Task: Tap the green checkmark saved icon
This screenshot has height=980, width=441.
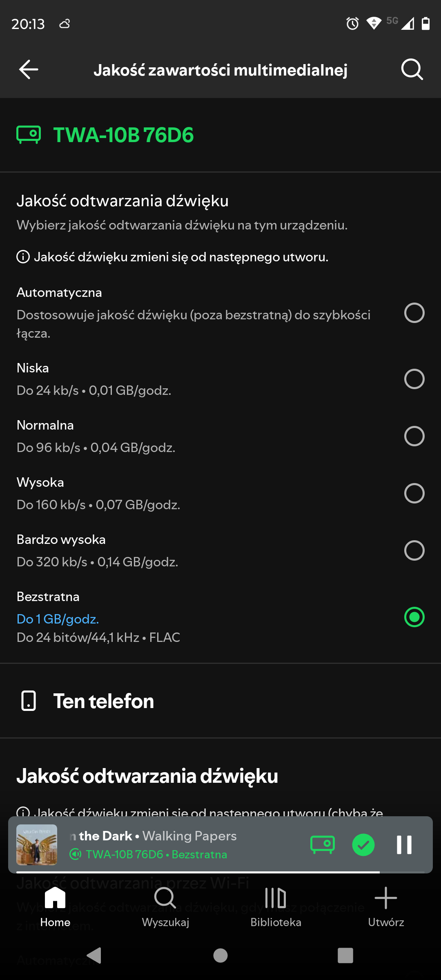Action: coord(363,844)
